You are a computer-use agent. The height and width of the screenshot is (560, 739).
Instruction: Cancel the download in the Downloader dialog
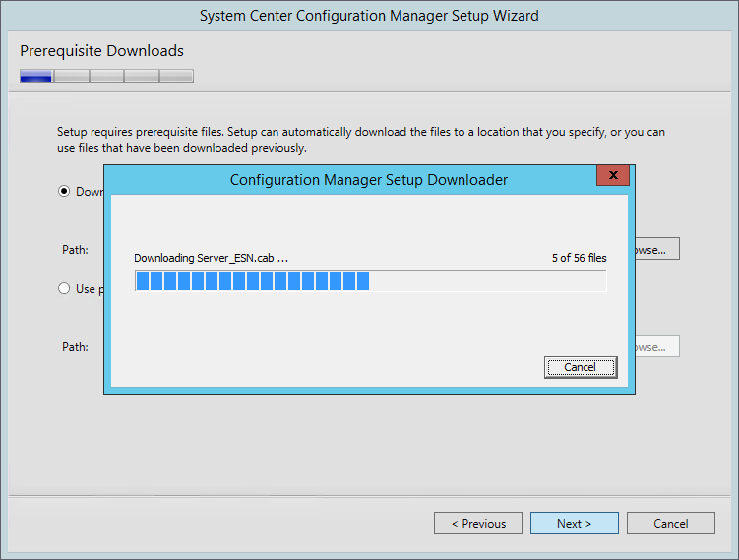(581, 367)
